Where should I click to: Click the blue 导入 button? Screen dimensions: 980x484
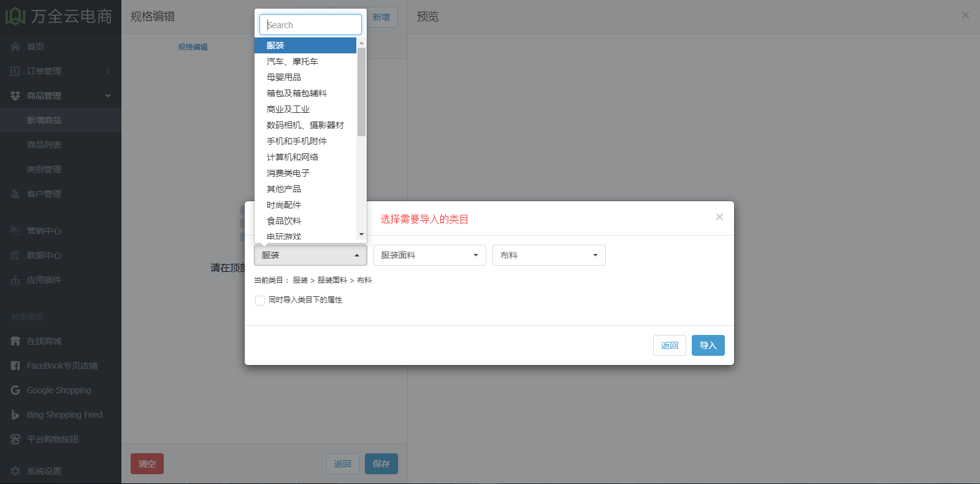click(x=708, y=345)
